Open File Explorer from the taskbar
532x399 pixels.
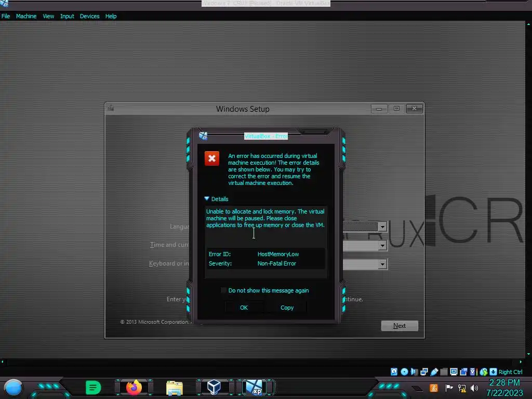tap(175, 388)
